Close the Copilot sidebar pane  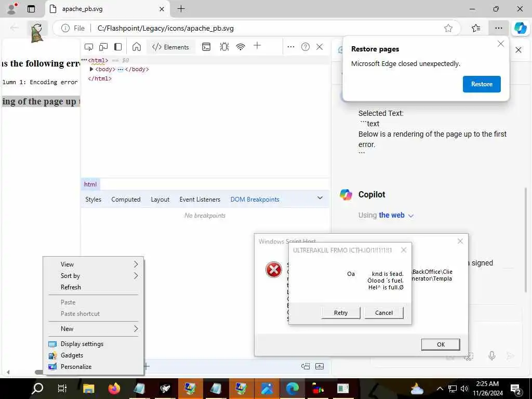point(518,50)
